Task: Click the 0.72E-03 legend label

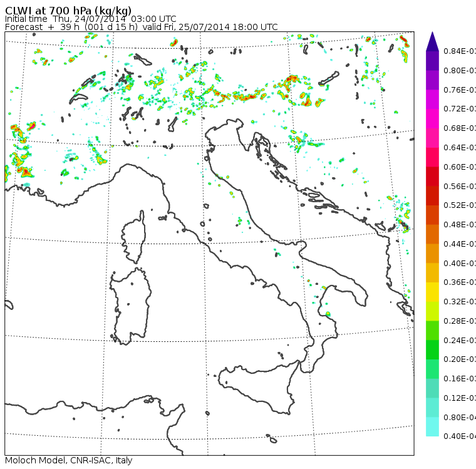Action: (460, 109)
